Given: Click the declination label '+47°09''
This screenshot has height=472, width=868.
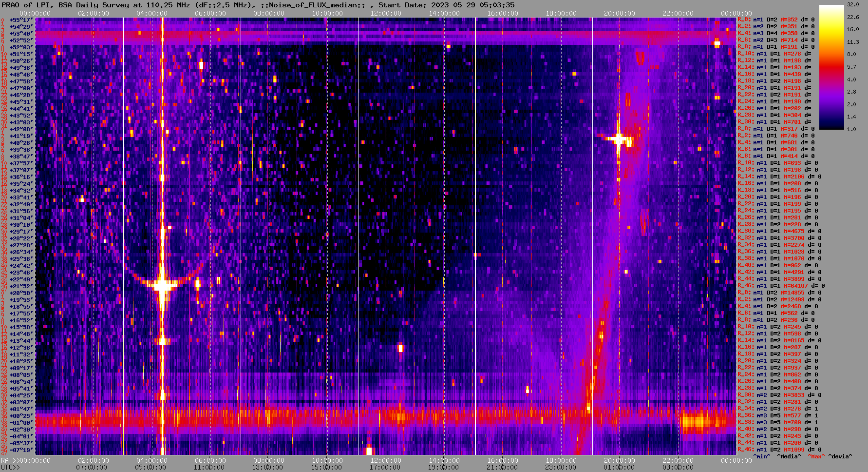Looking at the screenshot, I should [21, 88].
